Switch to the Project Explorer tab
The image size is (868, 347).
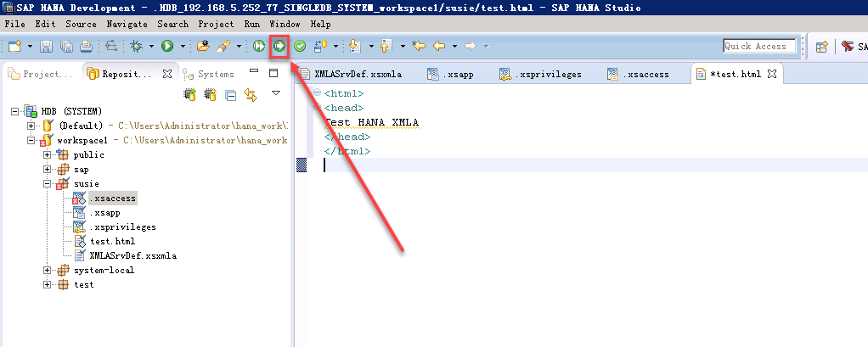41,74
